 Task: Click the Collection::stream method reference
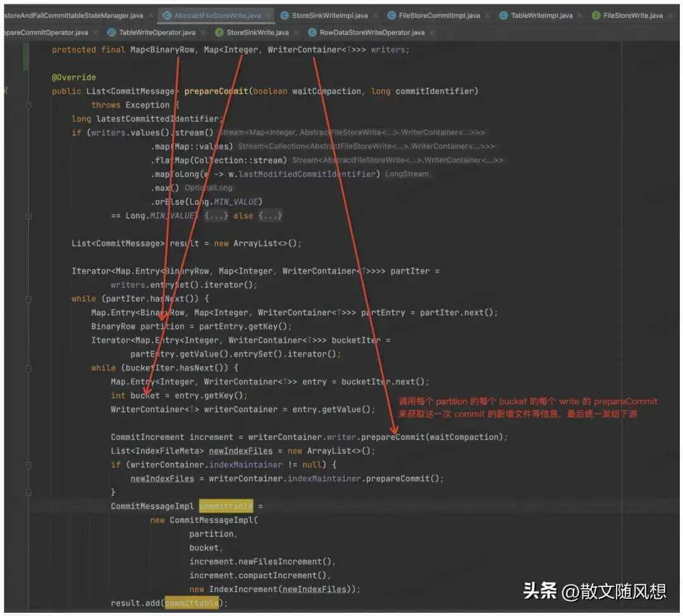[238, 160]
